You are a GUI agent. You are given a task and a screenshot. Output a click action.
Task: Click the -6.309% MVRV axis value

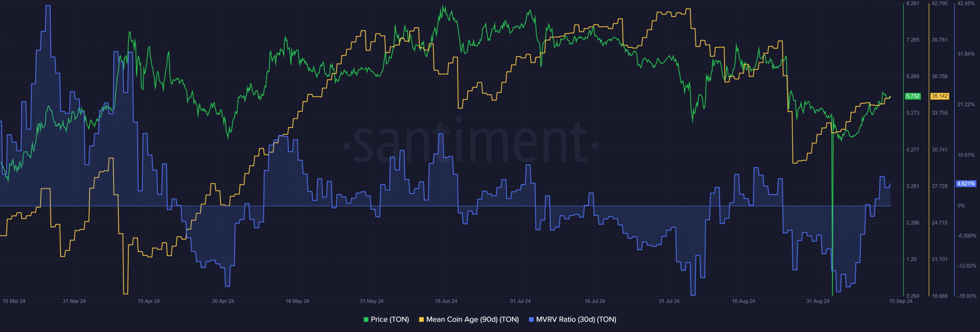click(967, 236)
